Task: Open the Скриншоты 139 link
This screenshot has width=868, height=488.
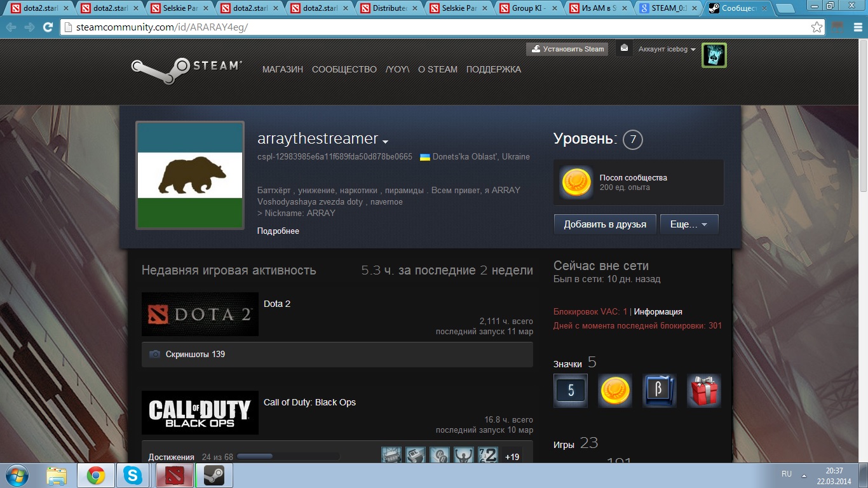Action: [x=195, y=354]
